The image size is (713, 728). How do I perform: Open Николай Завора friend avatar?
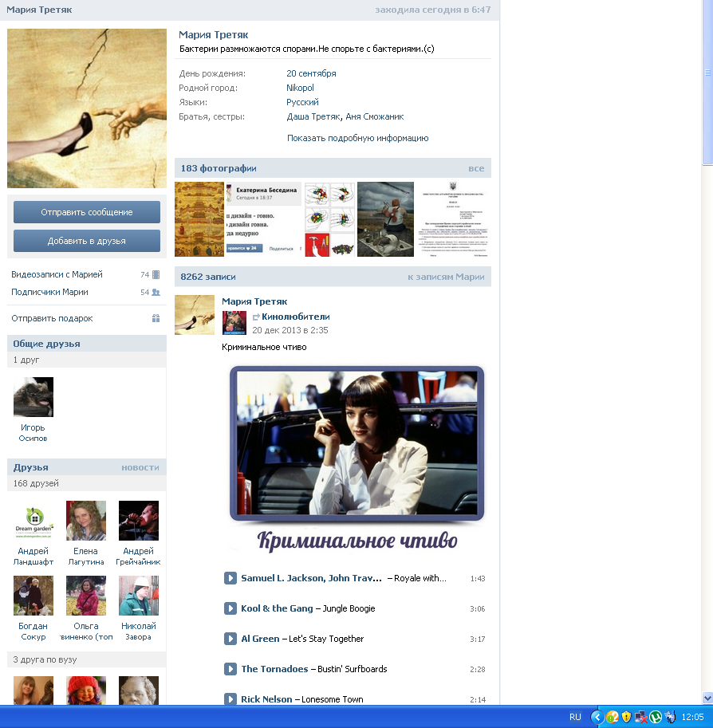139,596
